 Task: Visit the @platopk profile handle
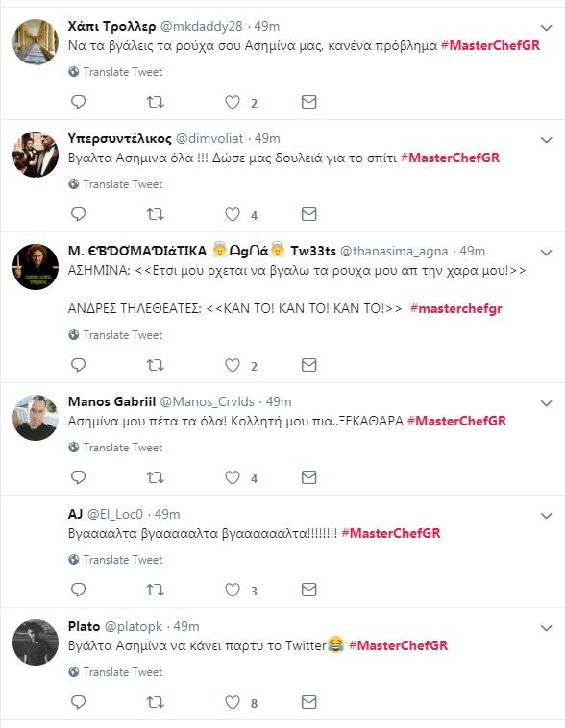(x=134, y=627)
